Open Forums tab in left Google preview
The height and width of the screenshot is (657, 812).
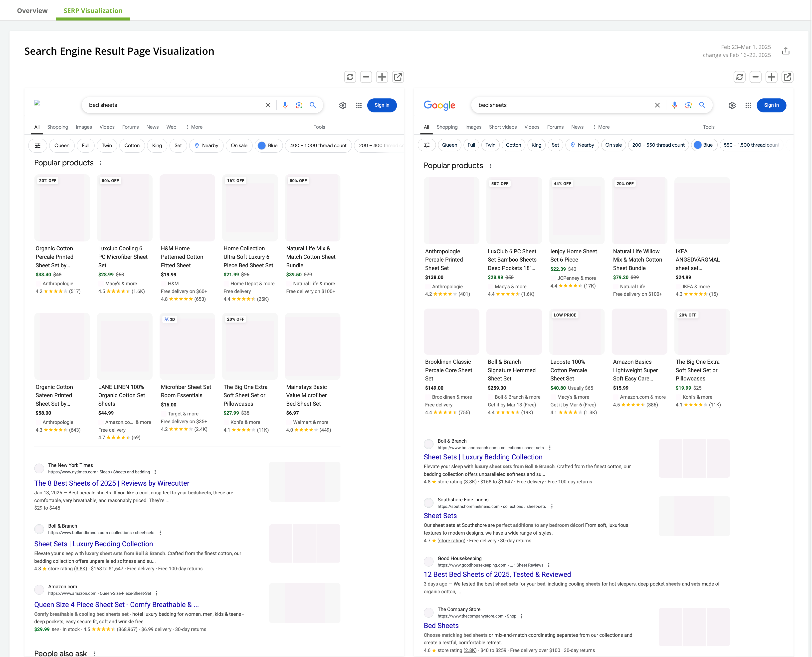(x=131, y=127)
